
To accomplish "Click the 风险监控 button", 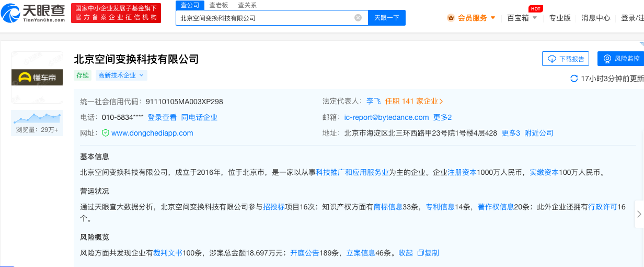I will [x=621, y=59].
